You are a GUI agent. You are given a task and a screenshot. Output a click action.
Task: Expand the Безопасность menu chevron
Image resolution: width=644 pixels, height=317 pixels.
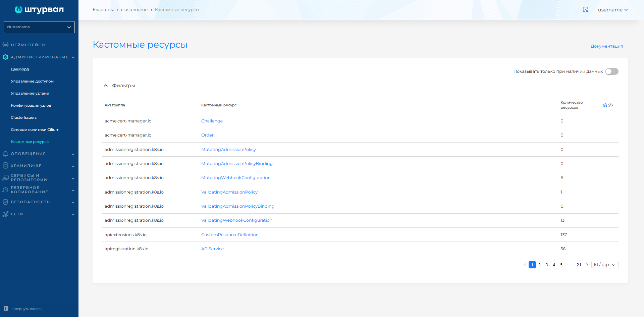pos(73,203)
